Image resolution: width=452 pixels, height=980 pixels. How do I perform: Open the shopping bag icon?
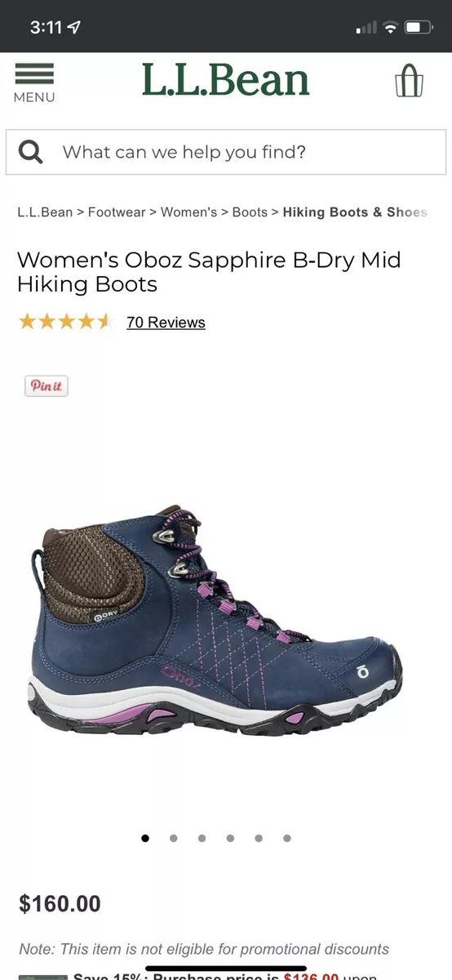[409, 81]
